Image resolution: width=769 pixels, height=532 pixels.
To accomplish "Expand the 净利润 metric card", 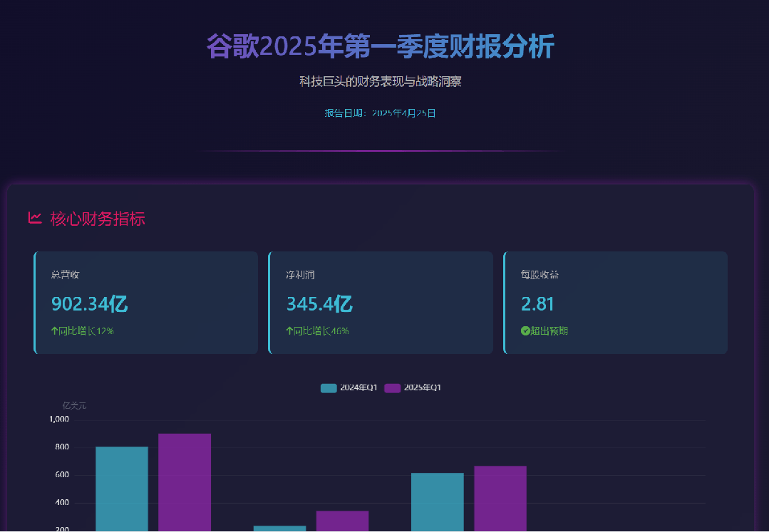I will click(381, 302).
